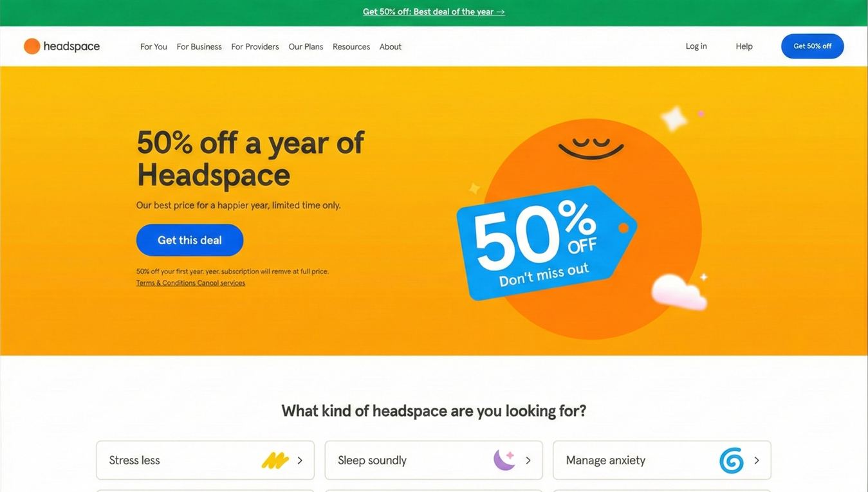
Task: Click the Get 50% off header button
Action: tap(813, 46)
